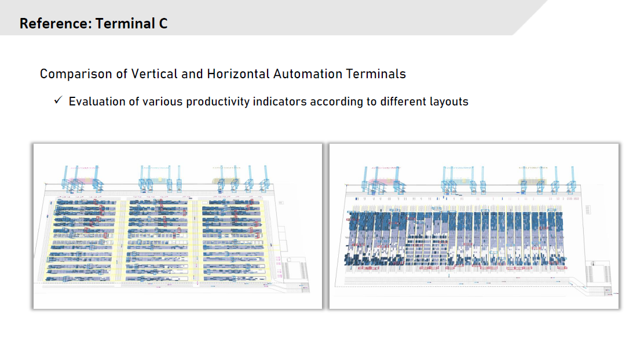
Task: Click the checkmark bullet before 'Evaluation'
Action: coord(58,101)
